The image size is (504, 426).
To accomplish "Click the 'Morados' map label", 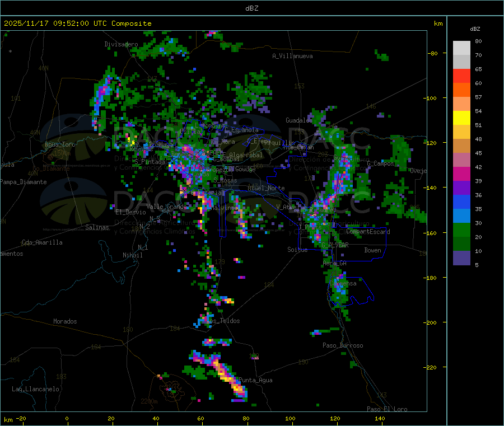I will click(x=65, y=321).
